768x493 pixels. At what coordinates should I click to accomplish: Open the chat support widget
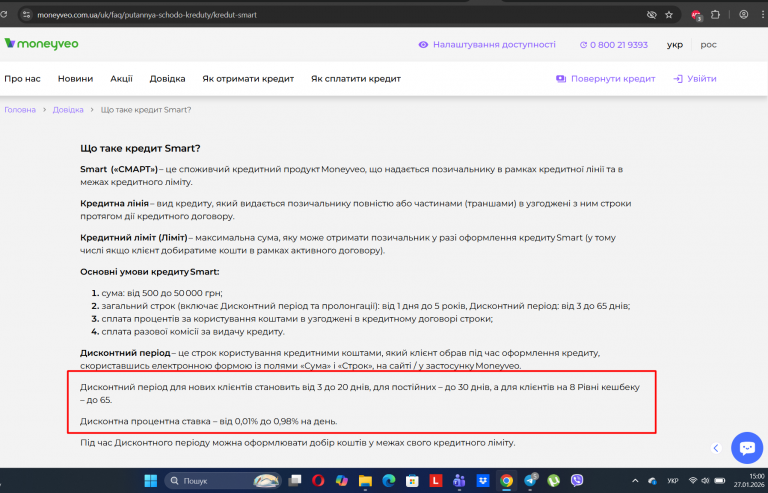747,447
